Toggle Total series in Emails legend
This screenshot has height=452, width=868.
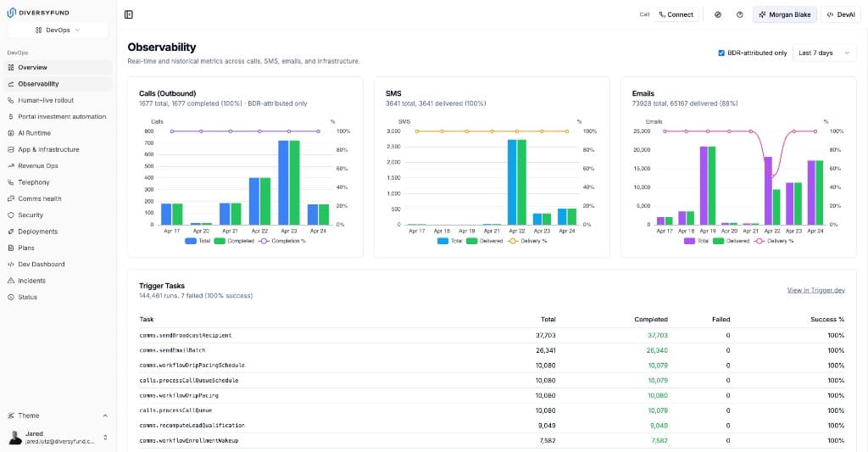point(697,241)
